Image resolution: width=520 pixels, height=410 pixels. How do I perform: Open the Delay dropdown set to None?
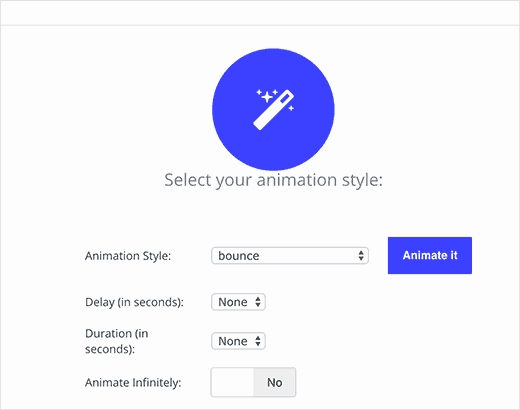coord(238,302)
